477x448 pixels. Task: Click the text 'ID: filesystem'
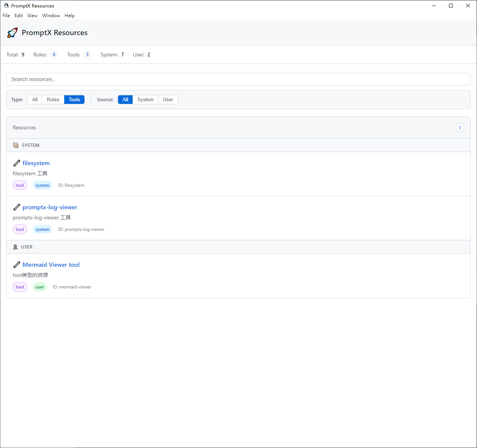coord(71,185)
